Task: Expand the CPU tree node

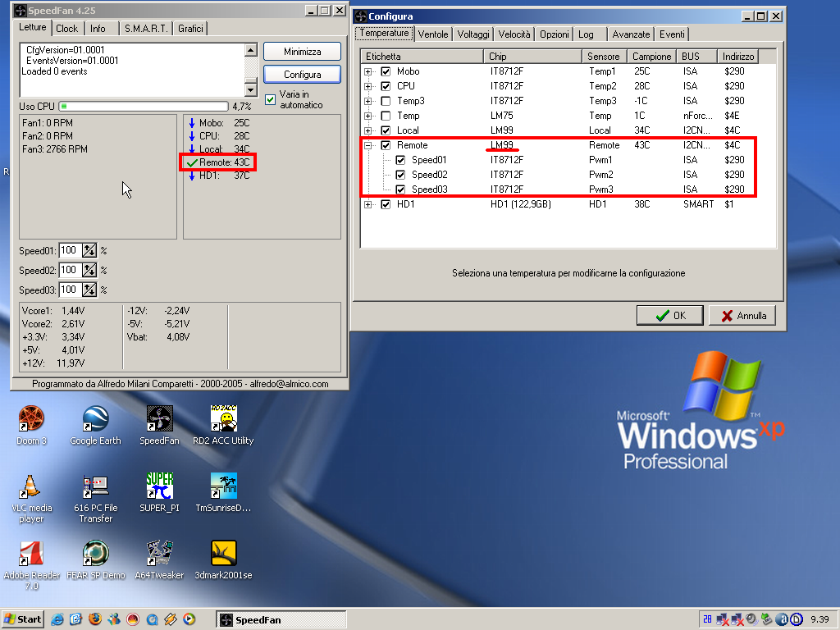Action: 368,85
